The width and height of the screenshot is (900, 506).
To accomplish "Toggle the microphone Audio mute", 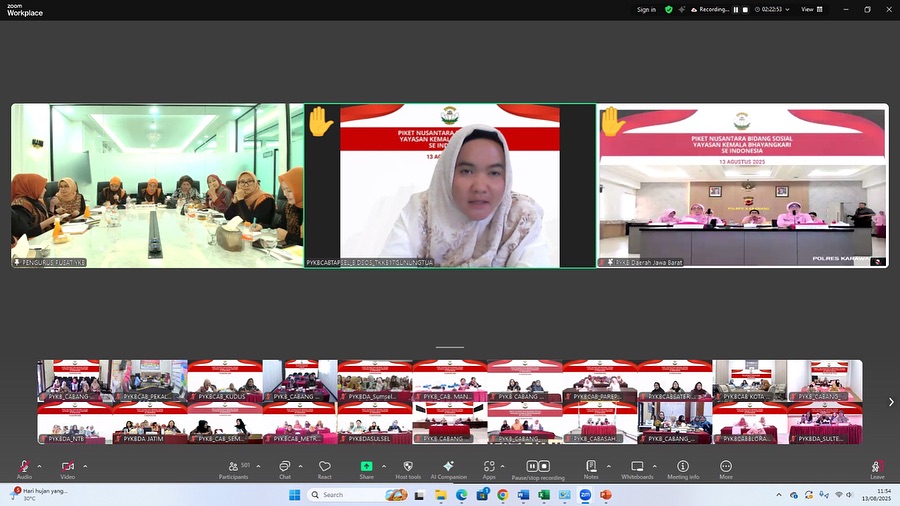I will (24, 468).
